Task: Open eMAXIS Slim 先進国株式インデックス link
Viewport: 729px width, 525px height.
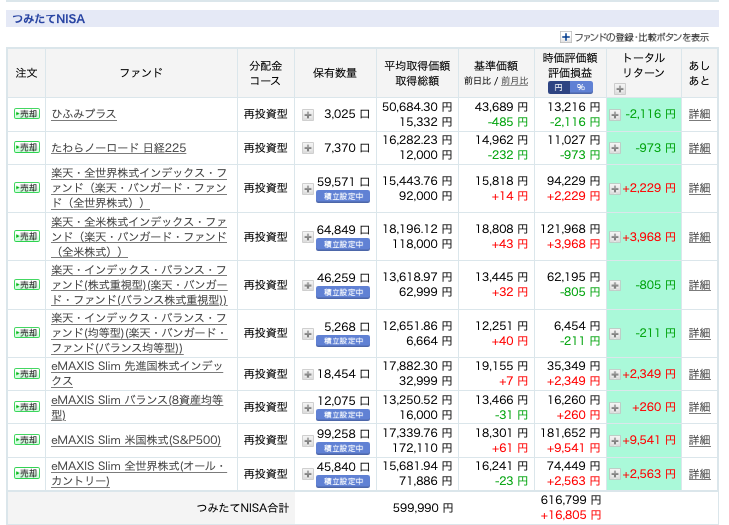Action: pyautogui.click(x=137, y=373)
